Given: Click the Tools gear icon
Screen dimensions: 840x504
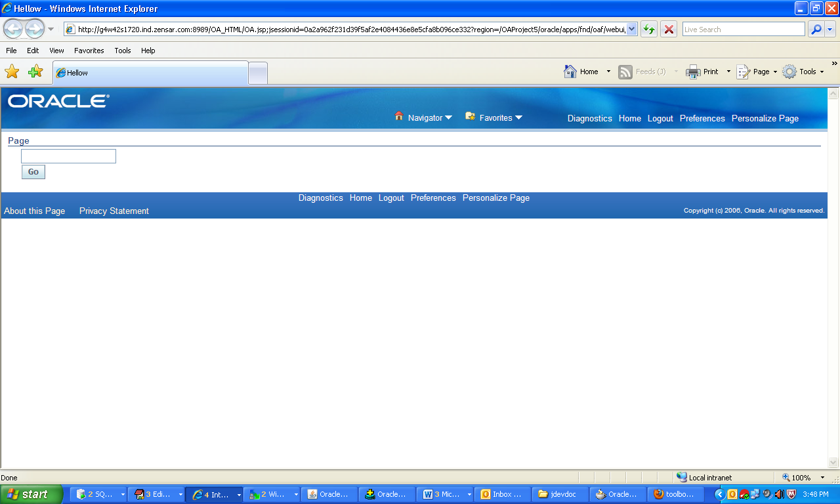Looking at the screenshot, I should (x=789, y=72).
